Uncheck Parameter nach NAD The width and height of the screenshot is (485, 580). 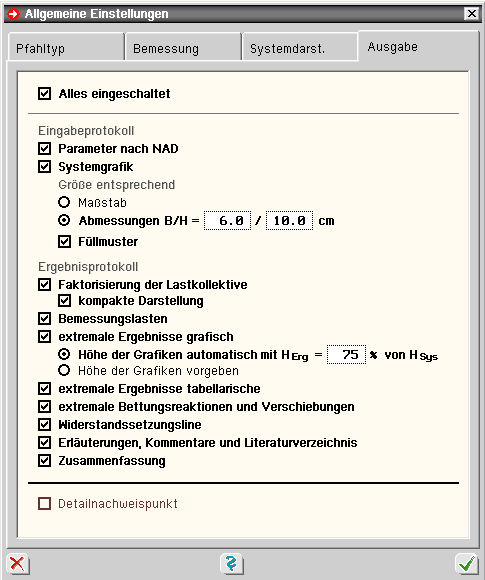pyautogui.click(x=44, y=148)
